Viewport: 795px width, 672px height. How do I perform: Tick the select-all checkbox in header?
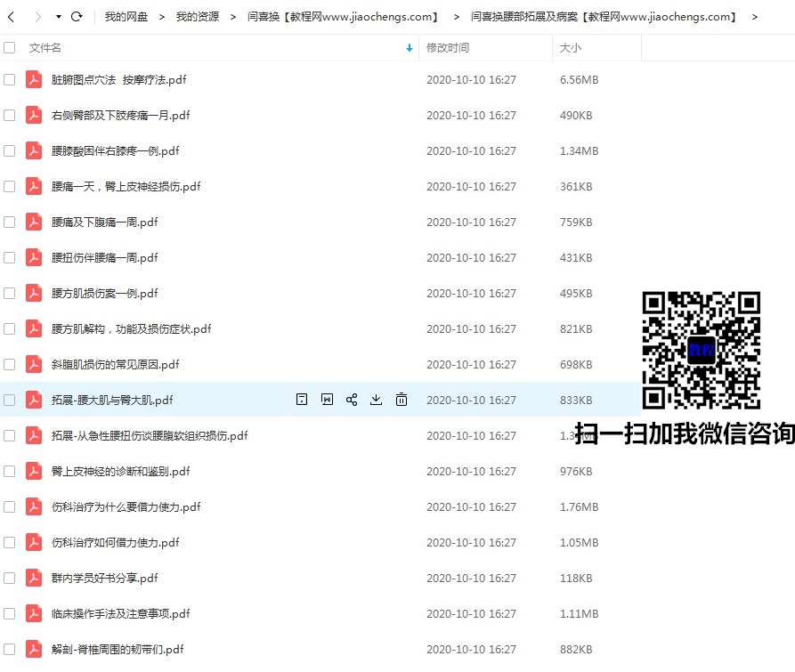[9, 48]
